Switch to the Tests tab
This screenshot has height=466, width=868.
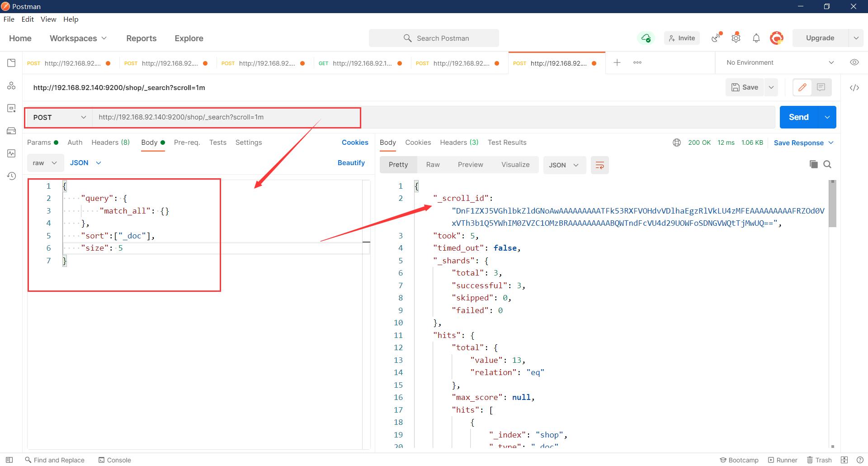point(217,143)
